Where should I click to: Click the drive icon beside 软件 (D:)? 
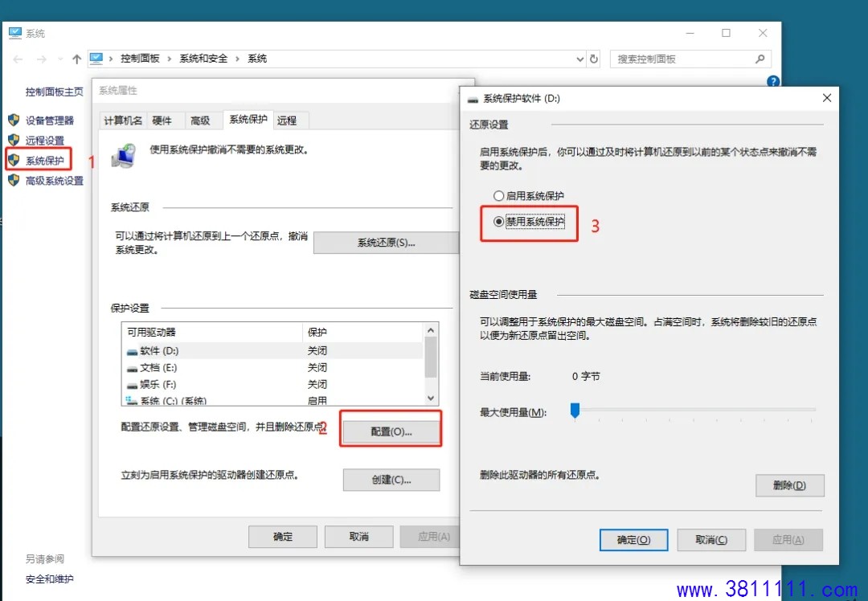click(x=132, y=351)
